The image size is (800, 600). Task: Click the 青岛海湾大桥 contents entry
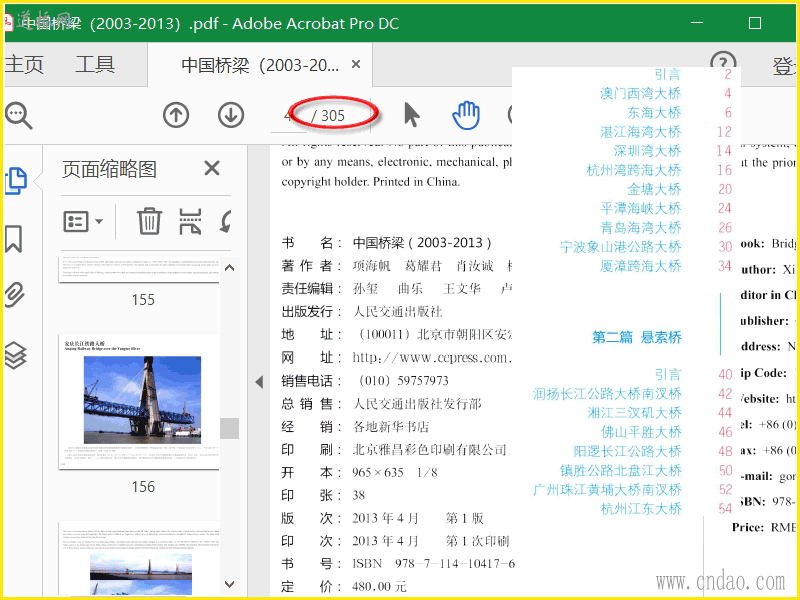click(x=640, y=228)
